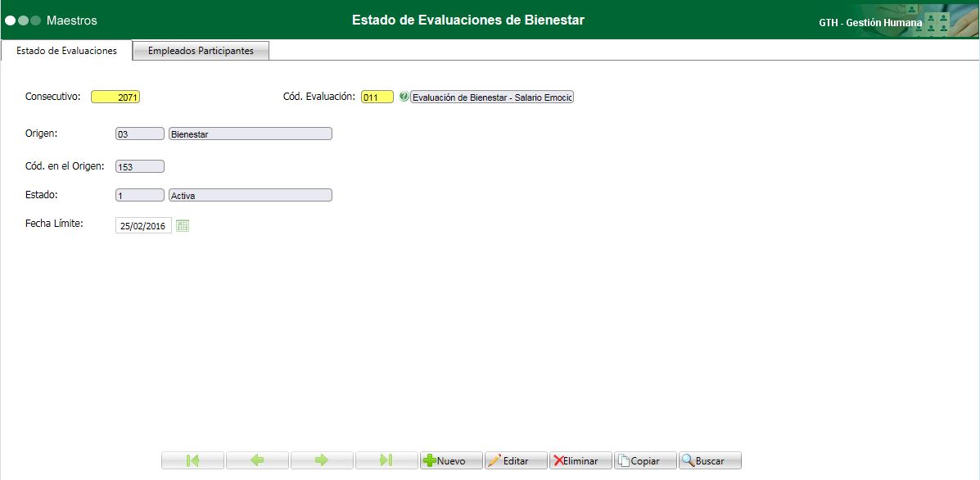Click the Evaluación de Bienestar description field

pyautogui.click(x=492, y=97)
